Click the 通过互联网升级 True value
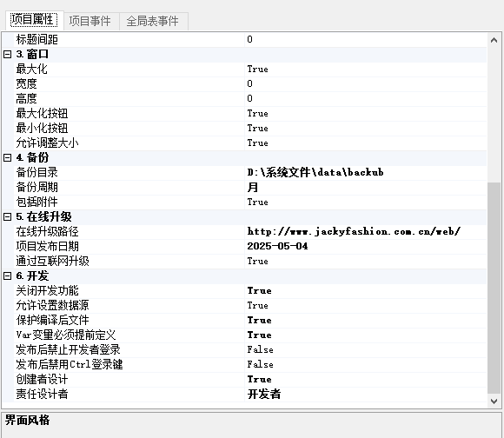504x438 pixels. tap(258, 262)
